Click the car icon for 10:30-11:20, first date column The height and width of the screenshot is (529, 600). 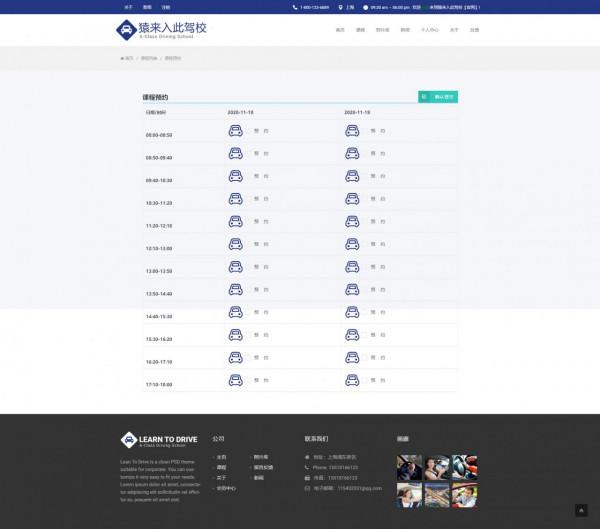point(235,199)
